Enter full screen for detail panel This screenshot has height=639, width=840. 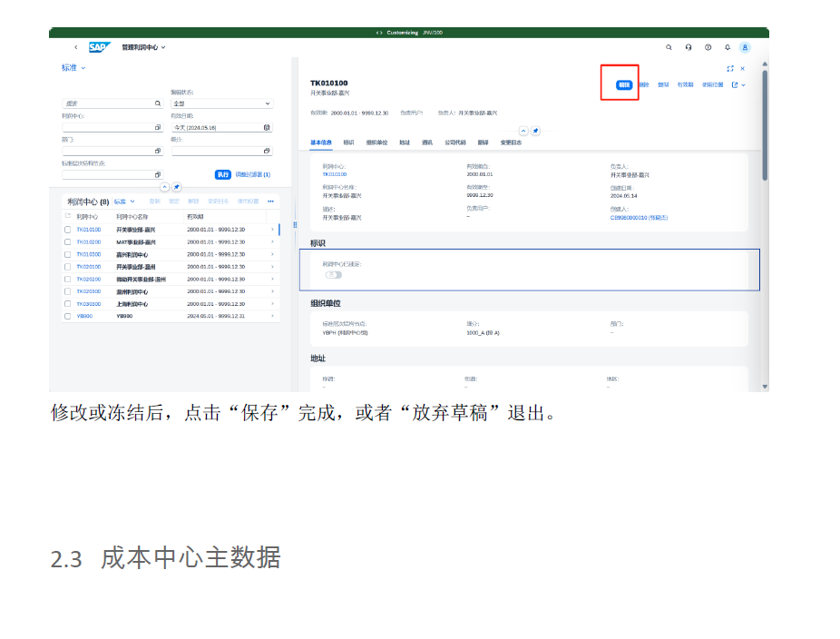tap(730, 68)
